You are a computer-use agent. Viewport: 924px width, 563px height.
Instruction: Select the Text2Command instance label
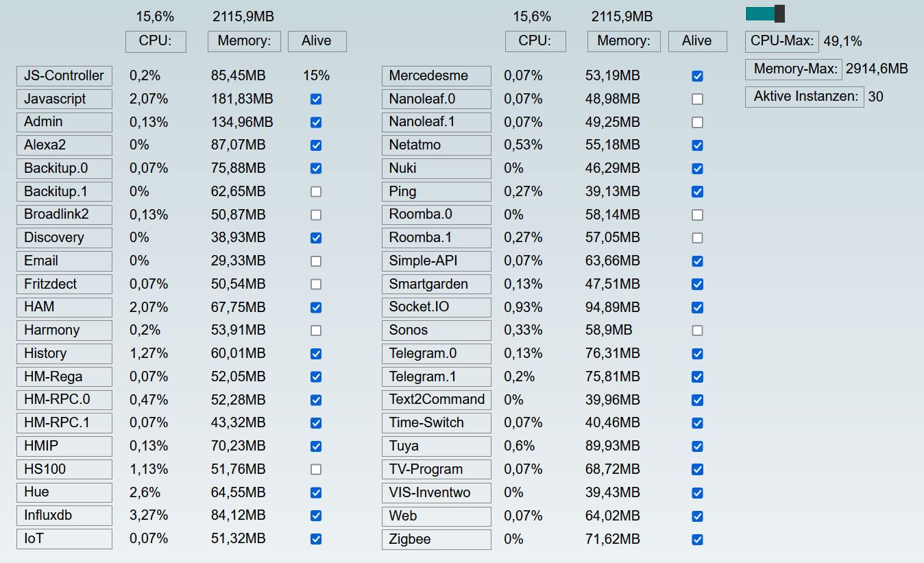(x=436, y=400)
